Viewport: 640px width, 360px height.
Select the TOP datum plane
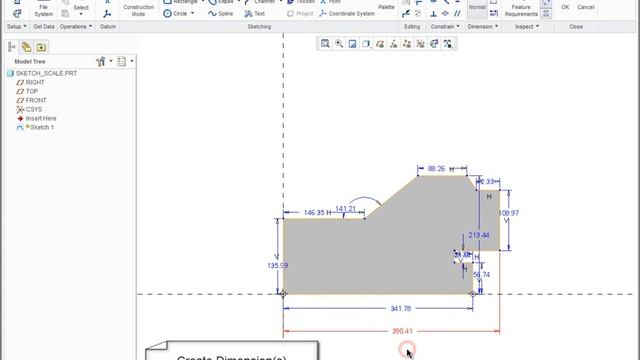(x=27, y=91)
